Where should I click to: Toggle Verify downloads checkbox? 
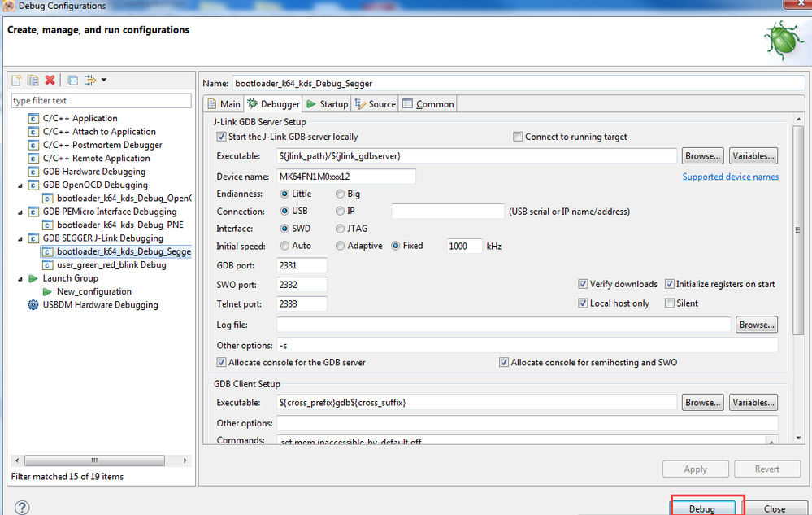point(583,284)
